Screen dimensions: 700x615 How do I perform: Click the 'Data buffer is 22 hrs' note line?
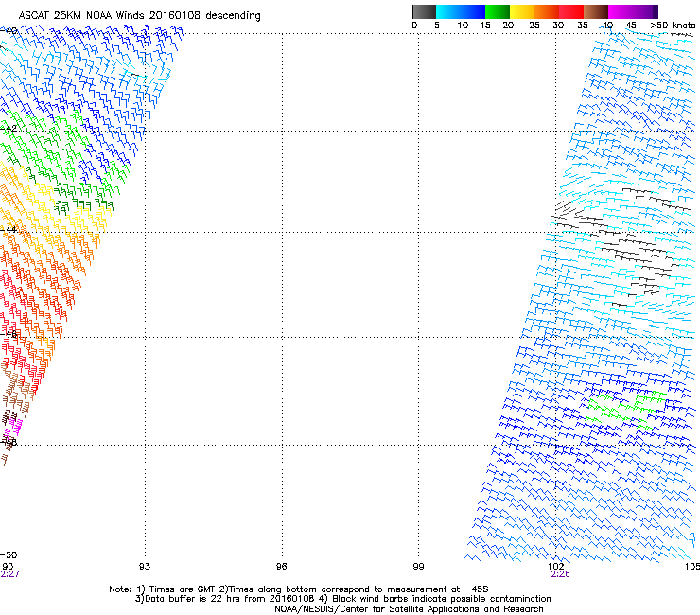(342, 599)
